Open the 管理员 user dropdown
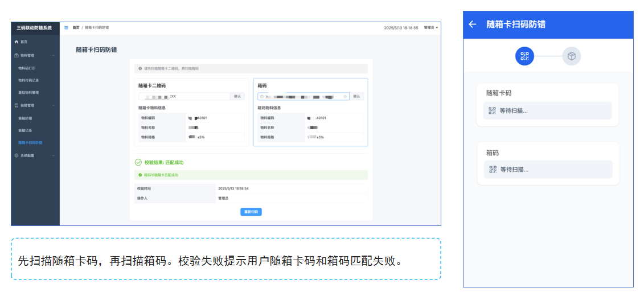Viewport: 644px width, 296px height. (x=431, y=28)
